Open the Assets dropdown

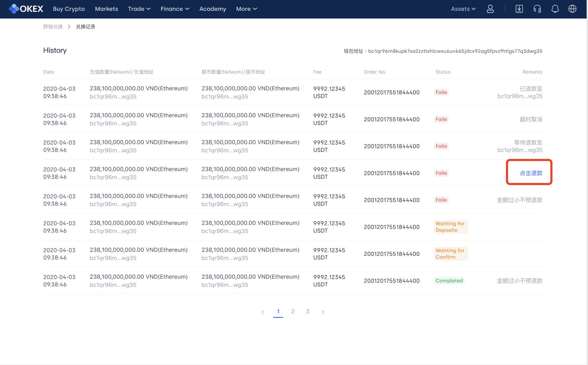463,9
